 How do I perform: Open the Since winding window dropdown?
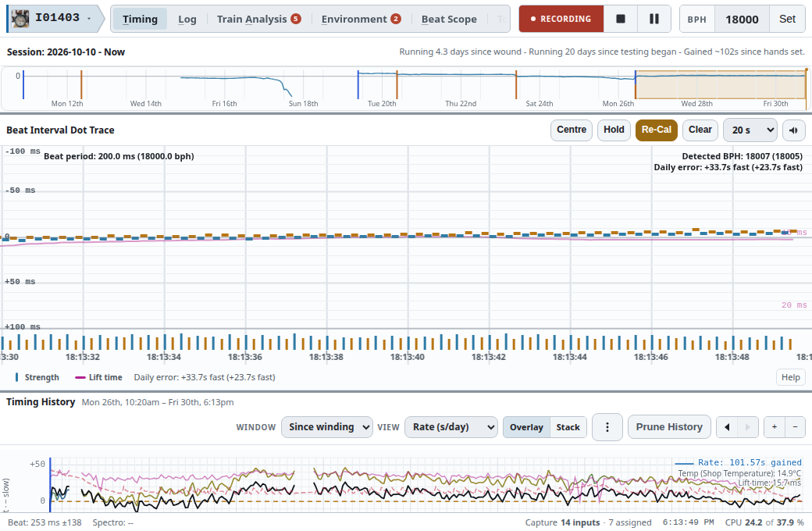[327, 427]
